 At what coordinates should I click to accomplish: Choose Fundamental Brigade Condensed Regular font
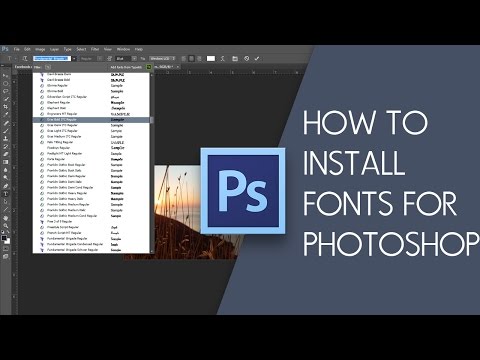click(x=91, y=244)
